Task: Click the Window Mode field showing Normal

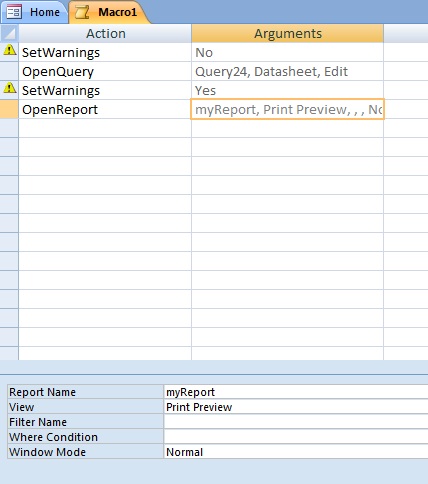Action: pos(296,452)
